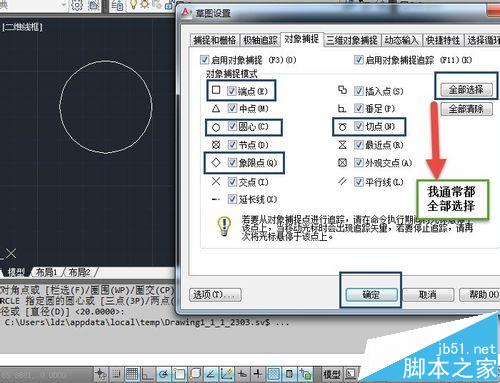
Task: Switch to 布局2 layout tab
Action: [79, 273]
